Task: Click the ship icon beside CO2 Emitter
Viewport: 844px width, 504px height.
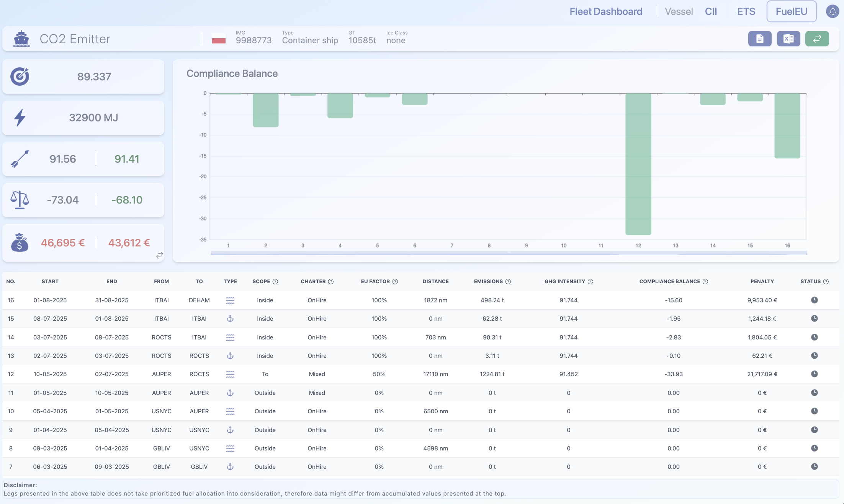Action: coord(21,39)
